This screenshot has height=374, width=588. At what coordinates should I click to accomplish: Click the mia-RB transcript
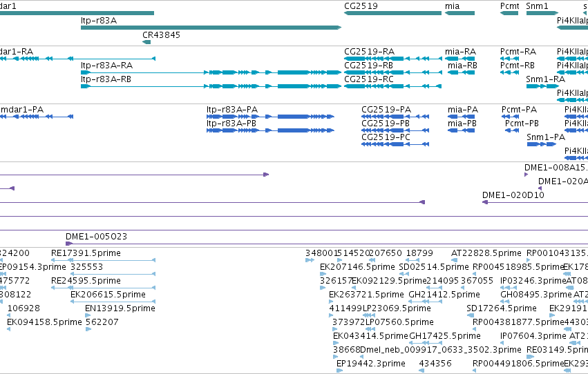click(x=462, y=72)
